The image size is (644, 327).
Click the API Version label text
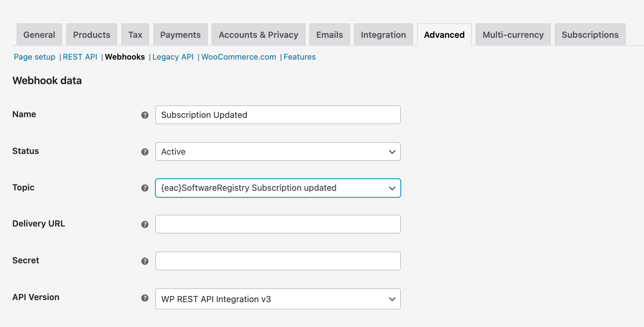point(36,297)
